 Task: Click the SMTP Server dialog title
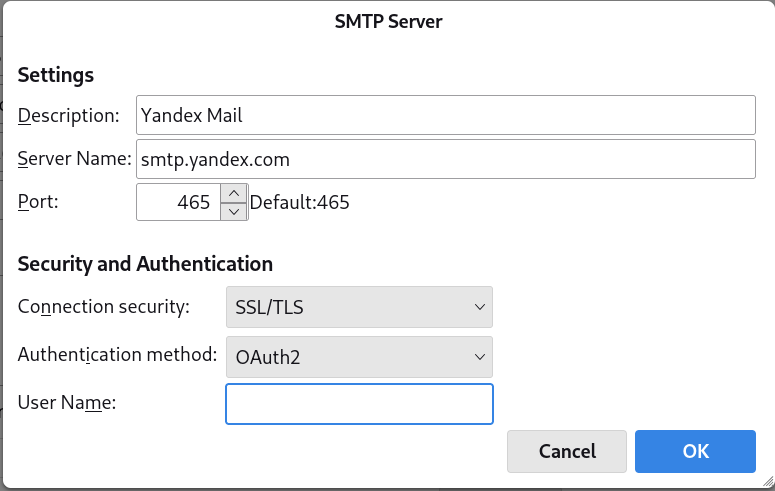coord(388,22)
